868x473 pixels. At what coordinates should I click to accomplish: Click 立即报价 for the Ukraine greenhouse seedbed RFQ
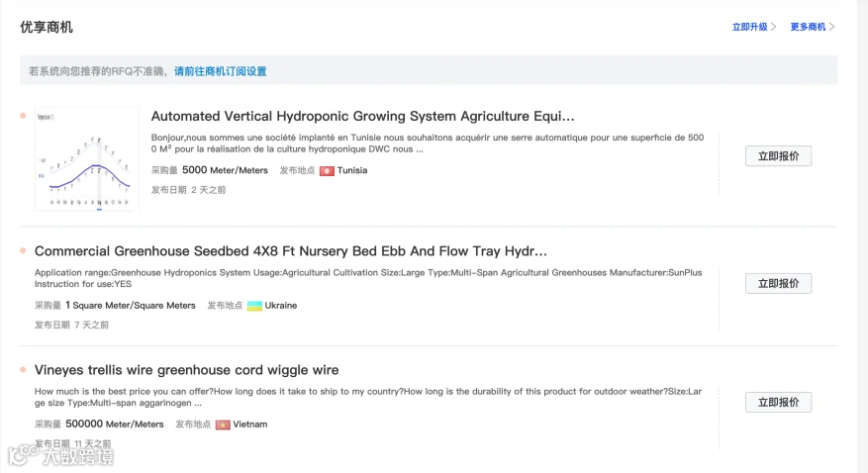778,283
